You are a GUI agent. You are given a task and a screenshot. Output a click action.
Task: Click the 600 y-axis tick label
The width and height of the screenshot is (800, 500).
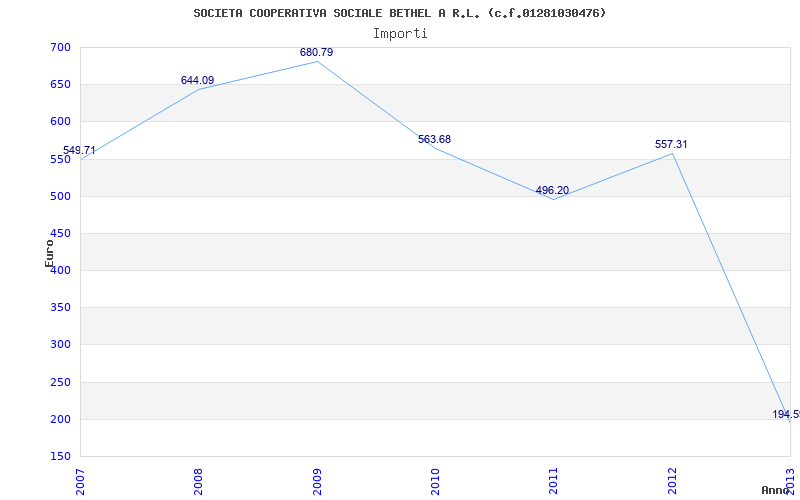point(60,122)
